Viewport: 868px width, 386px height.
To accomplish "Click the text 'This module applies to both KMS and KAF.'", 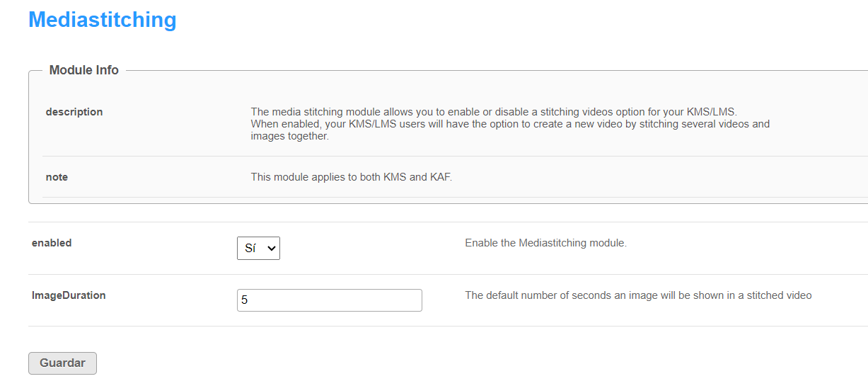I will click(x=352, y=177).
